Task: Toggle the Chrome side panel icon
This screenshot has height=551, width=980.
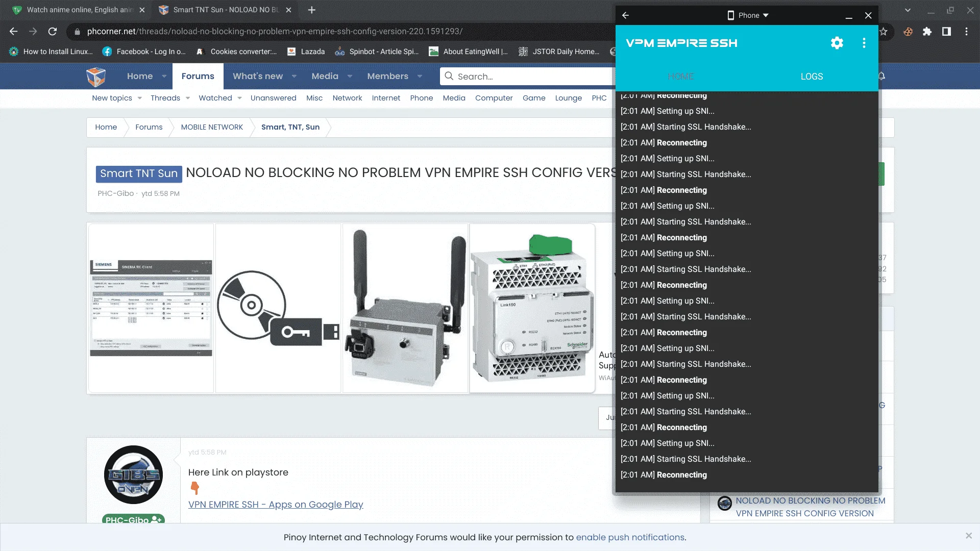Action: pyautogui.click(x=947, y=32)
